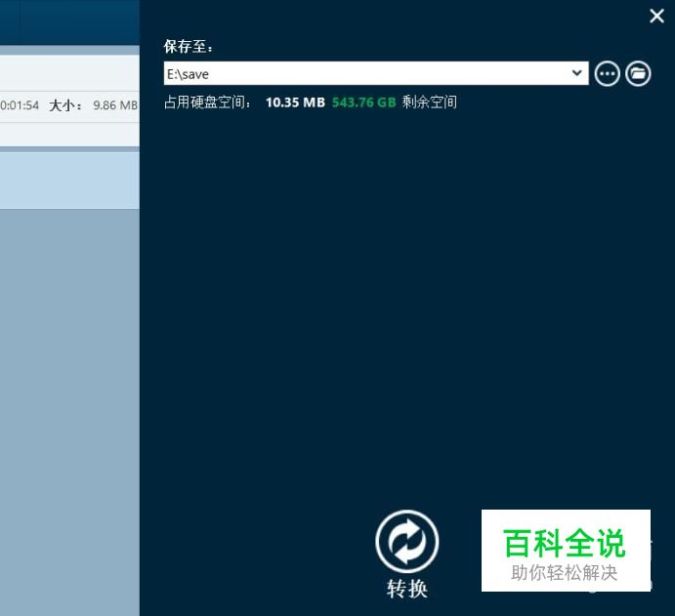Click the 10.35 MB disk usage value
The width and height of the screenshot is (675, 616).
coord(295,103)
